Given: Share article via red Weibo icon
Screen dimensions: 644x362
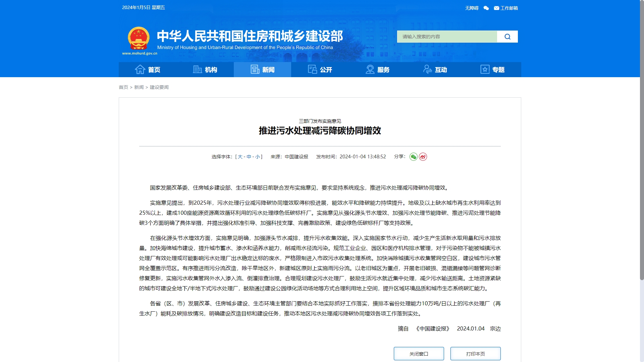Looking at the screenshot, I should [x=423, y=157].
